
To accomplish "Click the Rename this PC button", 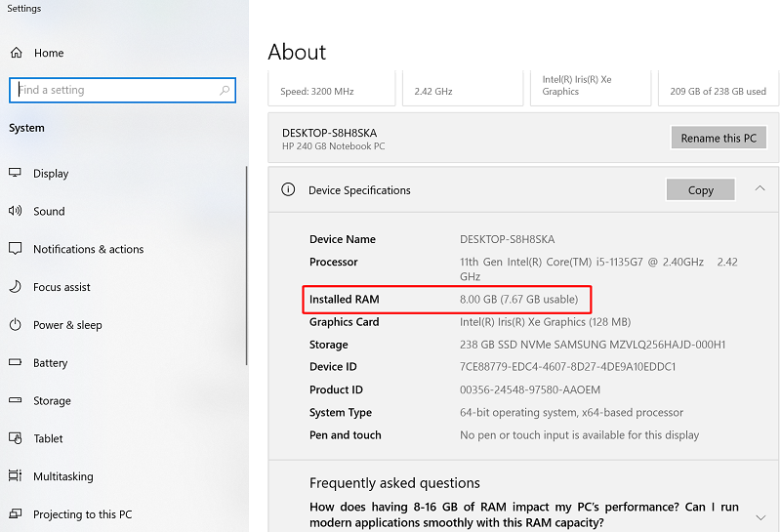I will [719, 138].
